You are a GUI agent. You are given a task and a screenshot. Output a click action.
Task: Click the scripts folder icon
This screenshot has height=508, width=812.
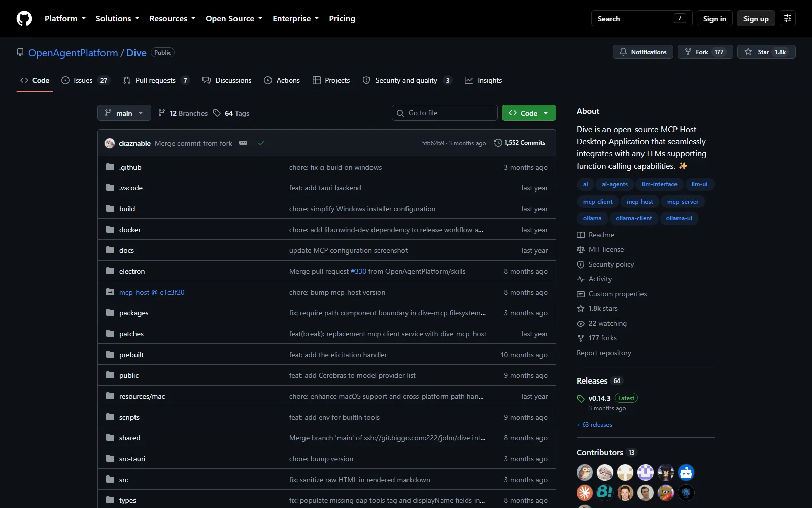[x=110, y=417]
